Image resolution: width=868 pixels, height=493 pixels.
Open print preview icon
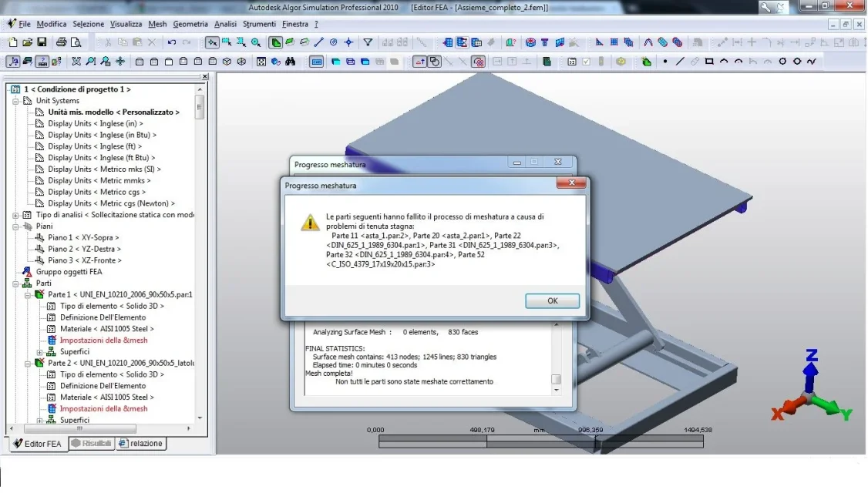coord(76,42)
